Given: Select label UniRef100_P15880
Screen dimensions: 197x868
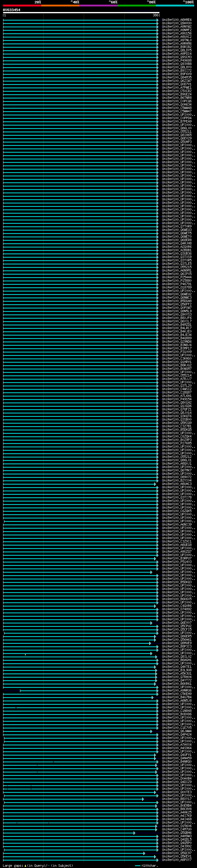Looking at the screenshot, I should 176,281.
